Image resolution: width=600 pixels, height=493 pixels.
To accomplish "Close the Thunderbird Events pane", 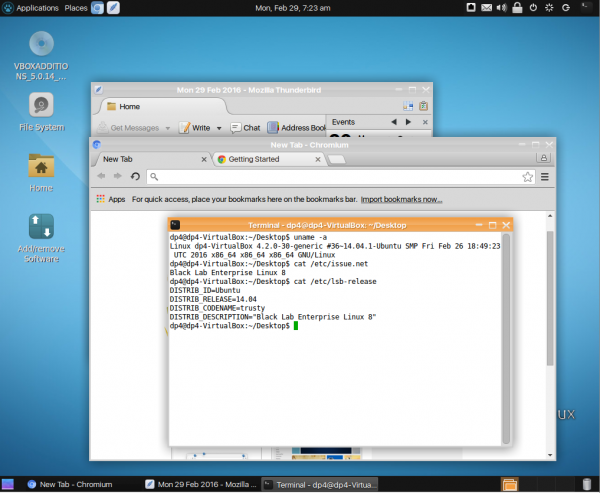I will coord(425,122).
